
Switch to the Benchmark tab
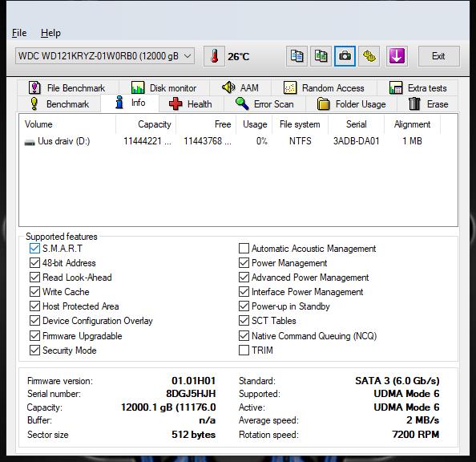click(59, 104)
